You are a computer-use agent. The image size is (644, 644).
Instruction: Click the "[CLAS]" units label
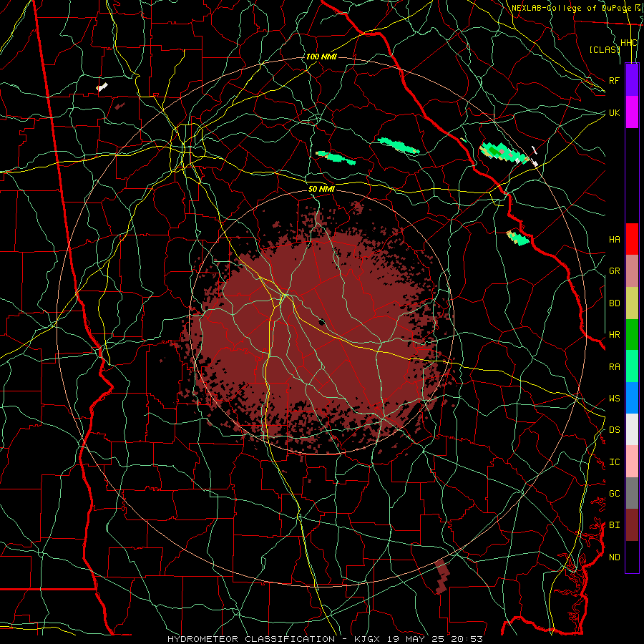point(604,49)
